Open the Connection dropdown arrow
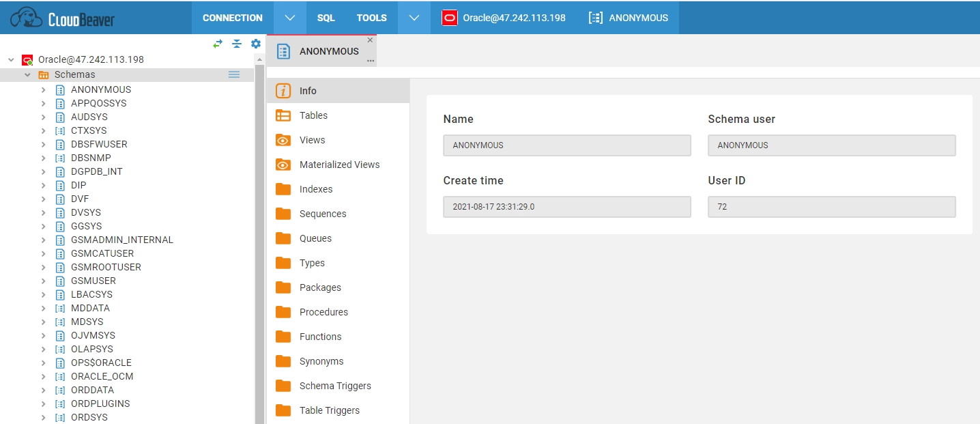980x424 pixels. pos(290,18)
